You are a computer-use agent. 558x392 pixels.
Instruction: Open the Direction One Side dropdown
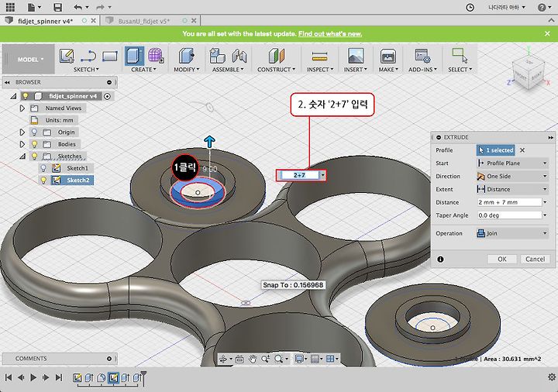512,176
